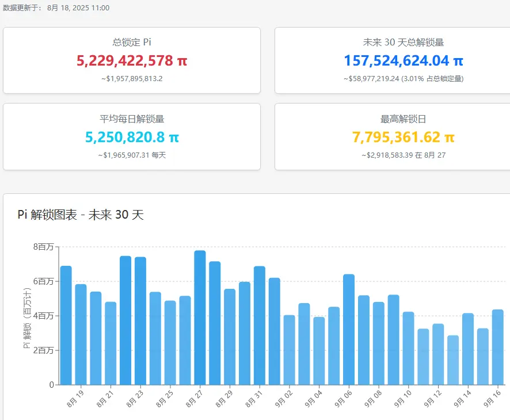Click the bar above 8月 31
Image resolution: width=510 pixels, height=420 pixels.
[x=259, y=326]
